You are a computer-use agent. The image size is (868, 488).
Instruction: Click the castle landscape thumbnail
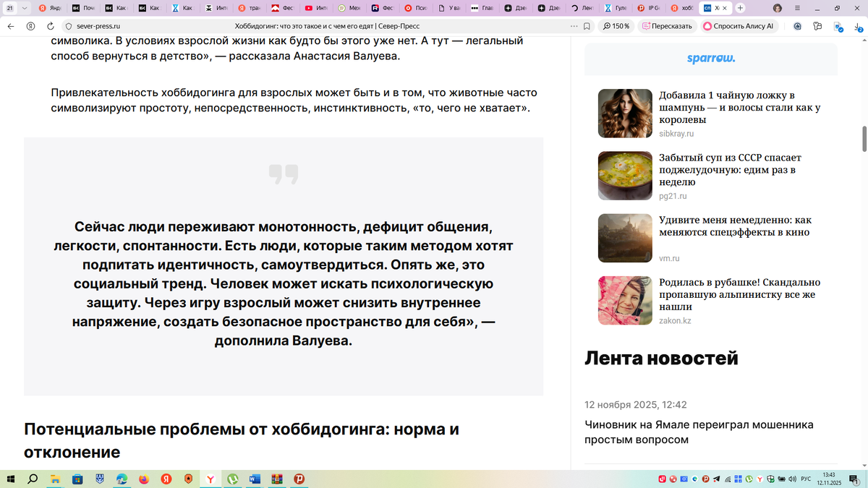626,238
